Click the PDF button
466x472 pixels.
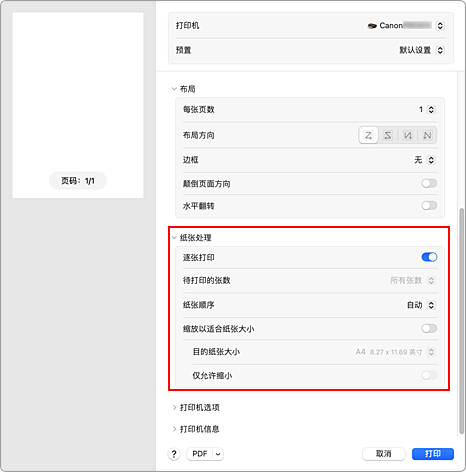200,454
